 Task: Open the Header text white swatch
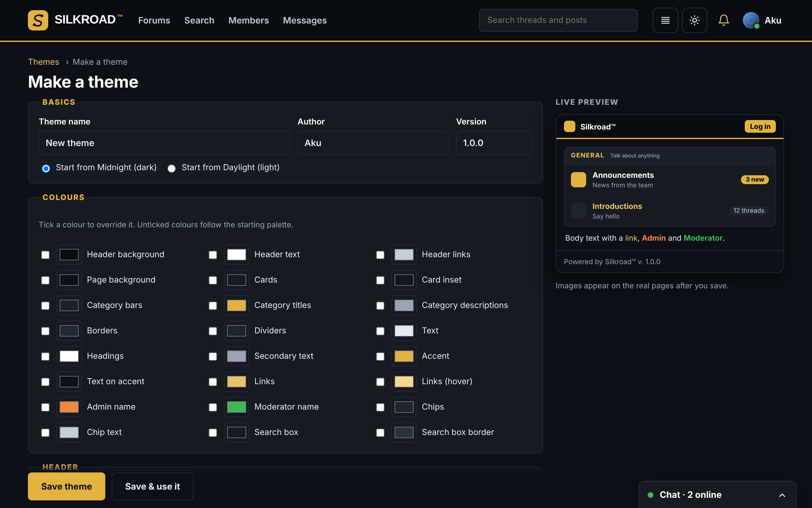coord(236,255)
